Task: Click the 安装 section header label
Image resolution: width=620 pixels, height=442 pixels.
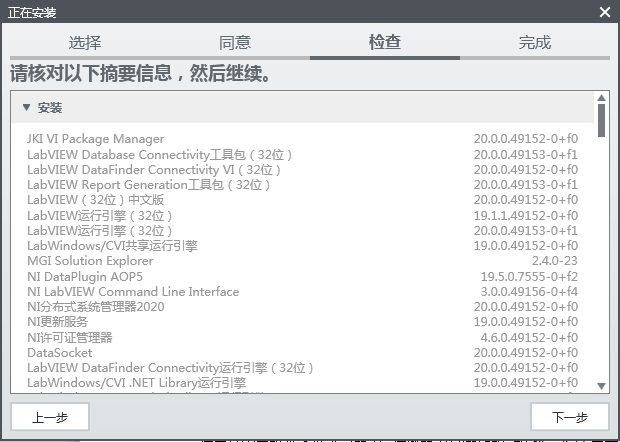Action: (50, 108)
